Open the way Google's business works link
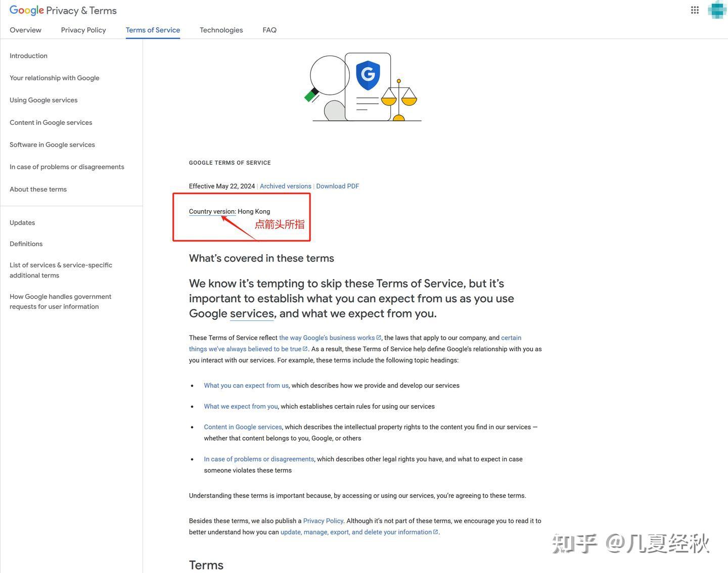Image resolution: width=728 pixels, height=573 pixels. click(330, 338)
